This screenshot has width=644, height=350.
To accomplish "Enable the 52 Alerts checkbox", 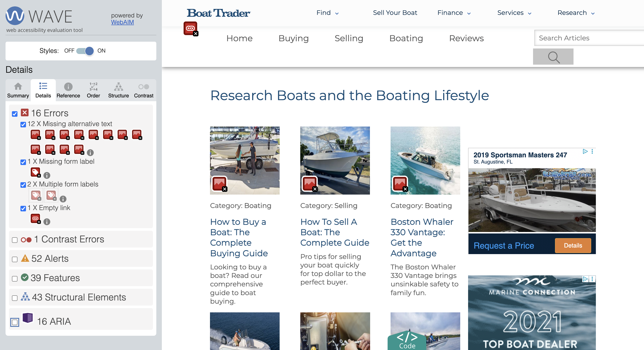I will pos(15,259).
